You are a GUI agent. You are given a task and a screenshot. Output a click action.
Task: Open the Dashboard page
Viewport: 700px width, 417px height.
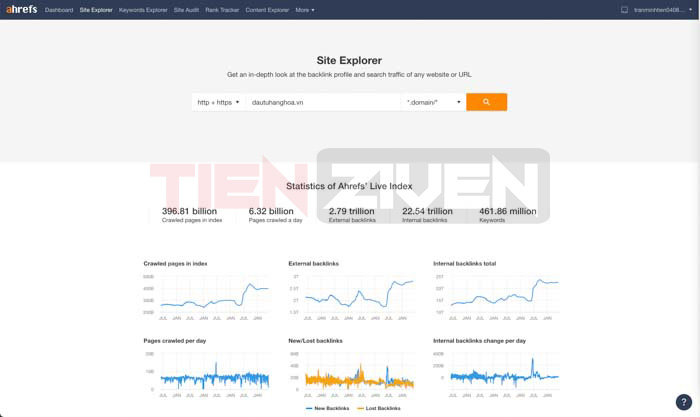59,10
